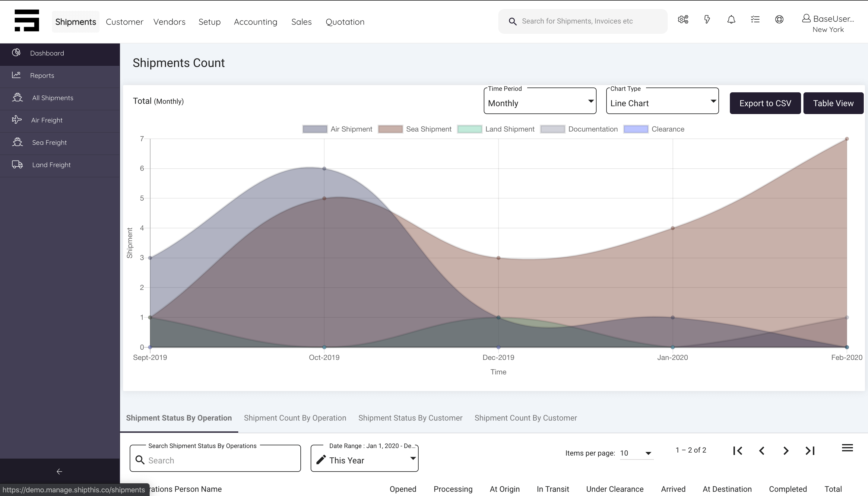Open the help lifebuoy icon
868x496 pixels.
(779, 19)
